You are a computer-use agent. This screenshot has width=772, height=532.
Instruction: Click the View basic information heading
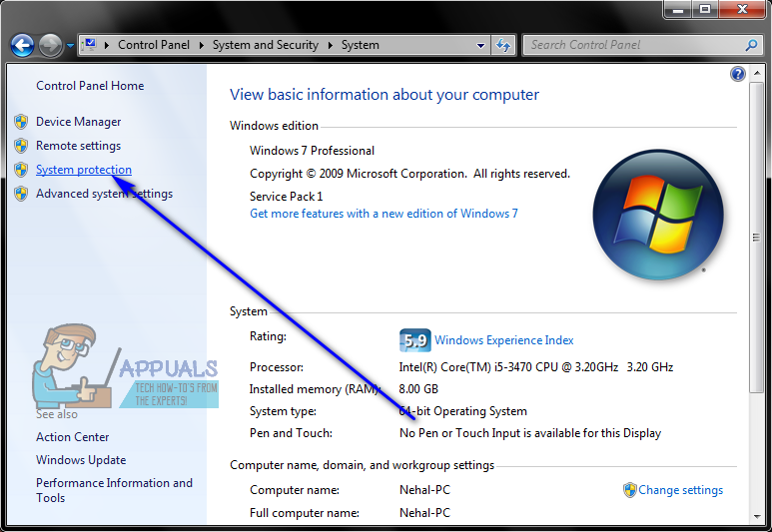(x=385, y=95)
